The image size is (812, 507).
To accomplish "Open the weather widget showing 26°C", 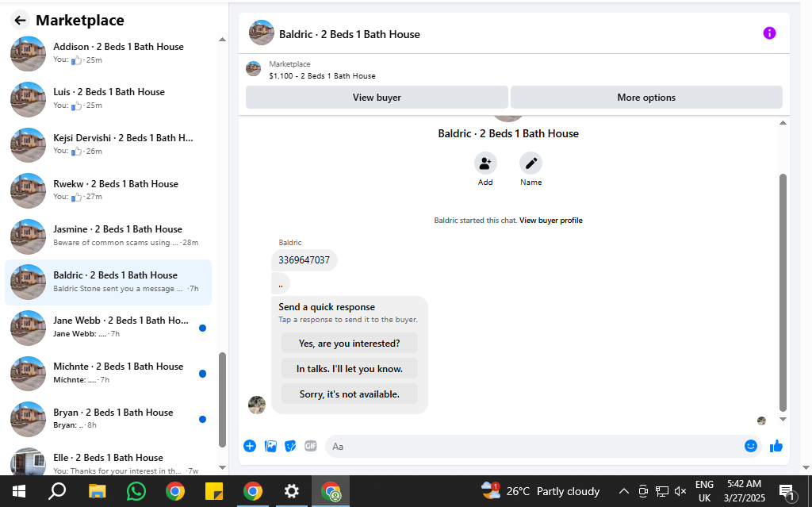I will click(540, 491).
